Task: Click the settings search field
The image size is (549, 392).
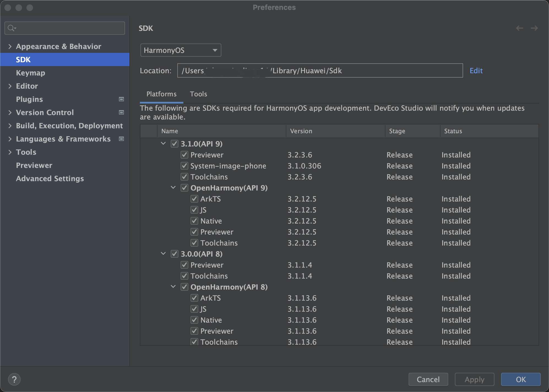Action: click(x=65, y=28)
